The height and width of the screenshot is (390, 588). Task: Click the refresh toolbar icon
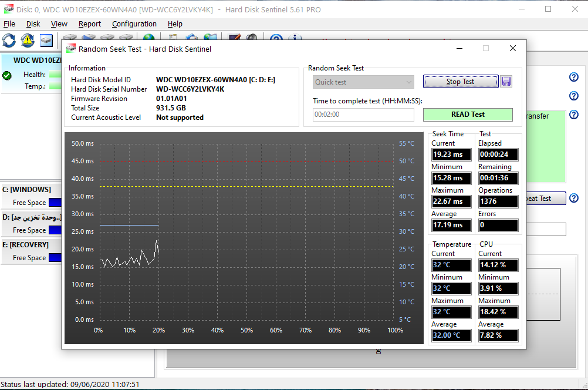(x=9, y=40)
